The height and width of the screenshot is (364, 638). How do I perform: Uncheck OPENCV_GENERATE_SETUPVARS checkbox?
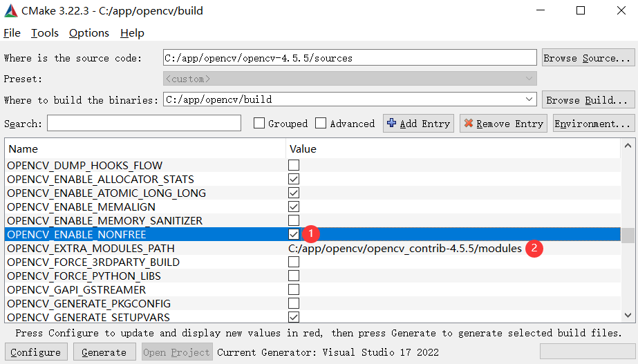tap(294, 317)
